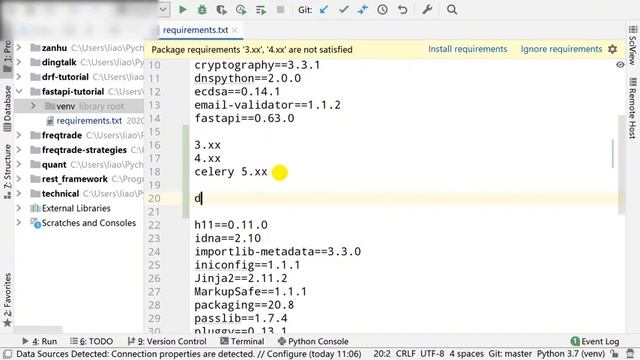Open the run configuration dropdown
Image resolution: width=640 pixels, height=360 pixels.
click(x=163, y=9)
